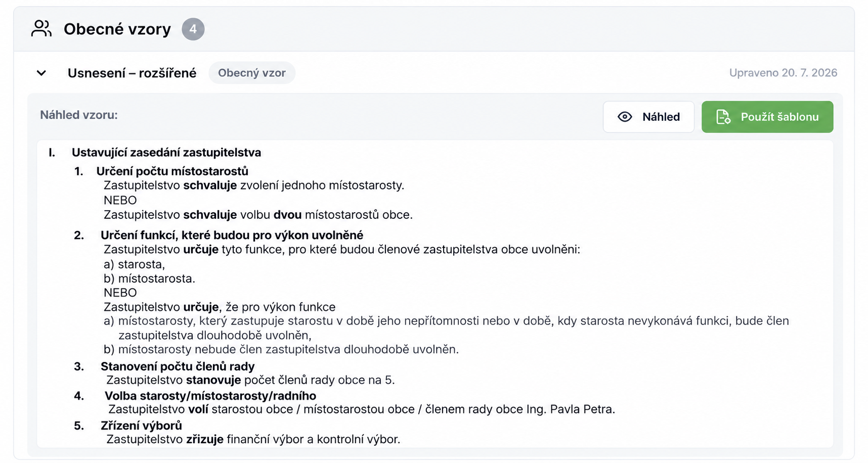The width and height of the screenshot is (868, 463).
Task: Click line počet členů rady obce na 5
Action: pos(250,380)
